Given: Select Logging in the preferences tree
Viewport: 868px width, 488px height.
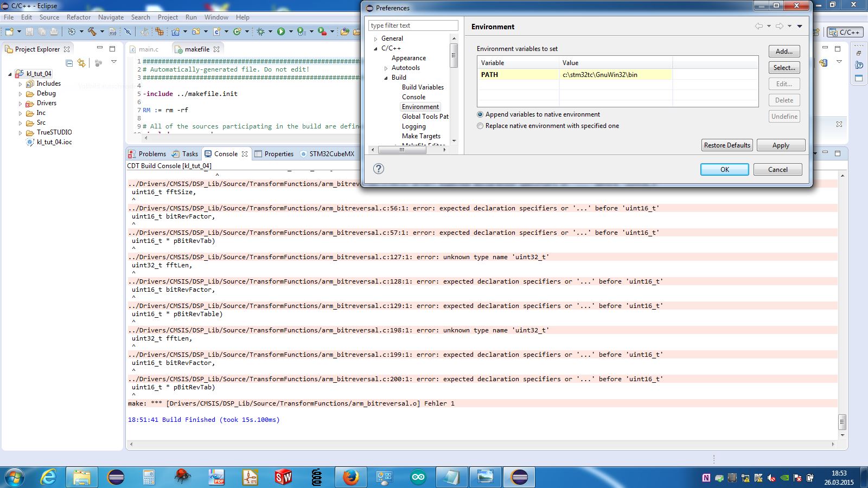Looking at the screenshot, I should (x=413, y=126).
